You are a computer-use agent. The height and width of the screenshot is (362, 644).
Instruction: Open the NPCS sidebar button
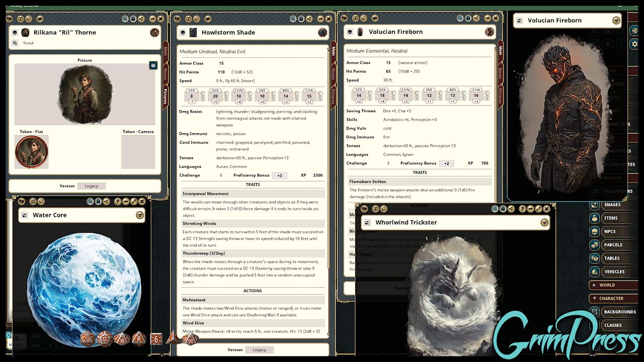click(613, 232)
